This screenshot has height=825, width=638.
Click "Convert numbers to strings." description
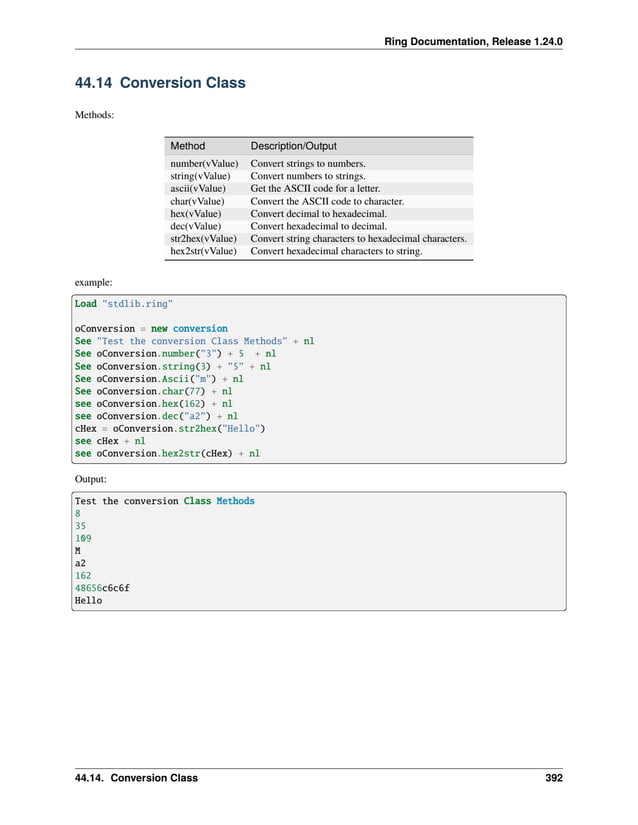[308, 176]
